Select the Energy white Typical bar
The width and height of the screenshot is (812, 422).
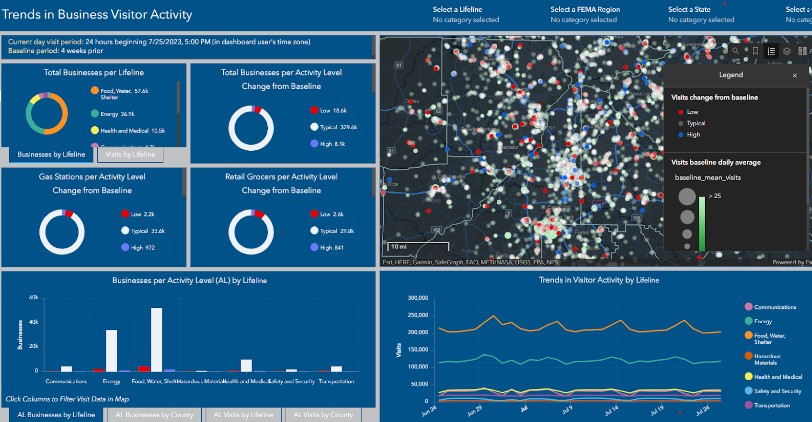(x=111, y=351)
